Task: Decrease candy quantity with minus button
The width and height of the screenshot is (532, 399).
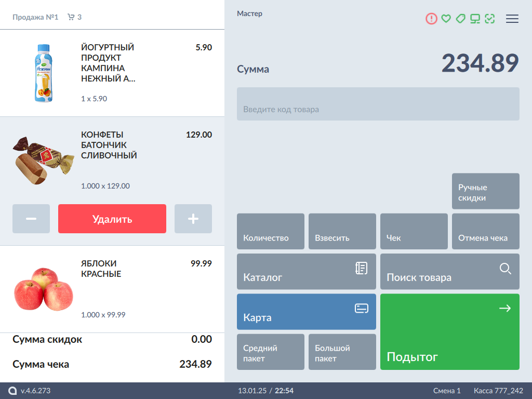Action: (31, 219)
